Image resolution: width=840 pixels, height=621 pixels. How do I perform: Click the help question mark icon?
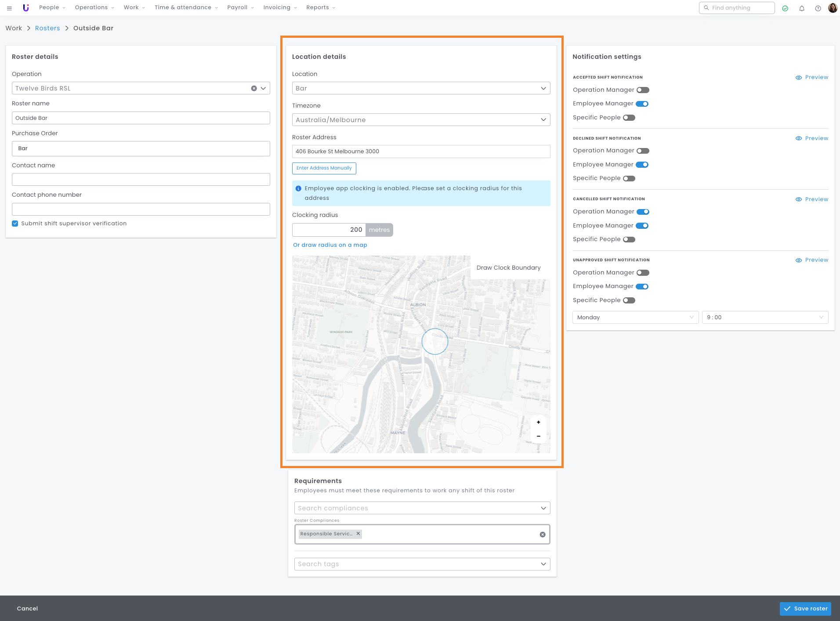coord(818,8)
